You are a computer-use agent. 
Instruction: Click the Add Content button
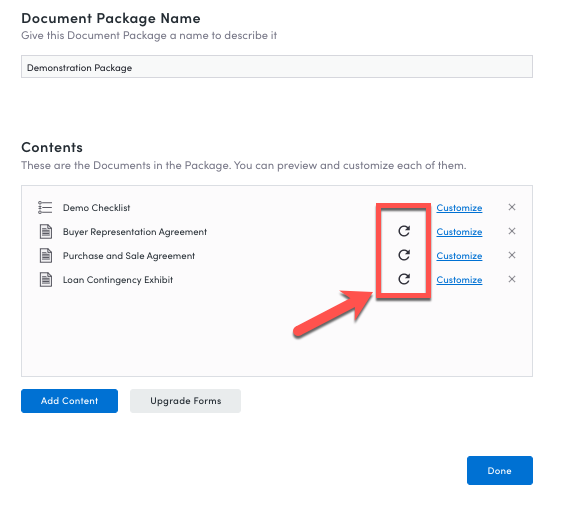click(x=69, y=401)
